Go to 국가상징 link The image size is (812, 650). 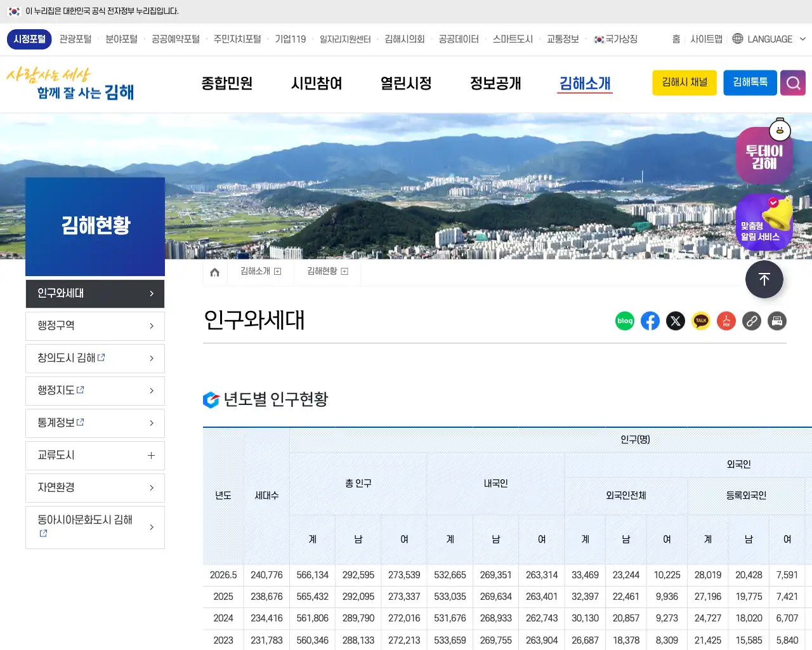(615, 39)
